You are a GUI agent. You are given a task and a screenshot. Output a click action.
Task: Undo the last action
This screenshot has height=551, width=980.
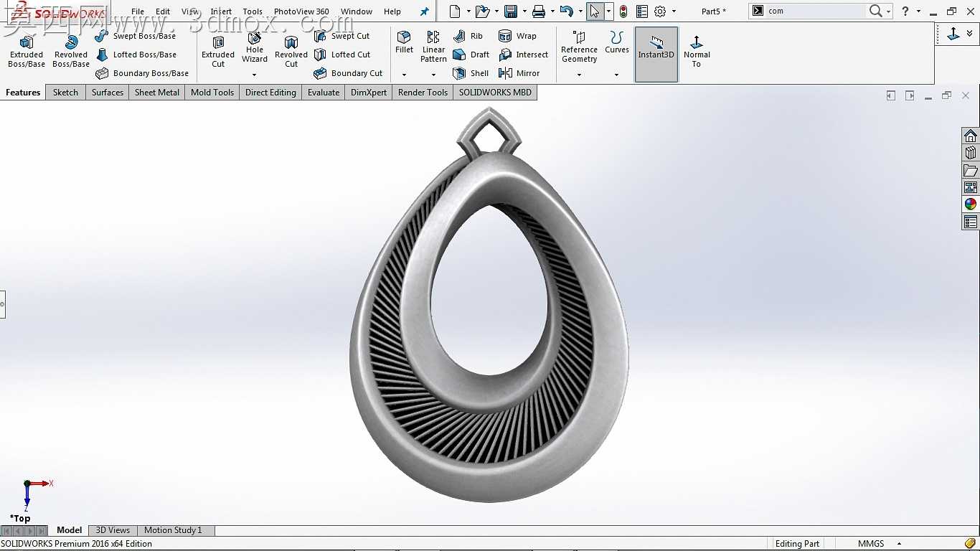click(x=566, y=11)
